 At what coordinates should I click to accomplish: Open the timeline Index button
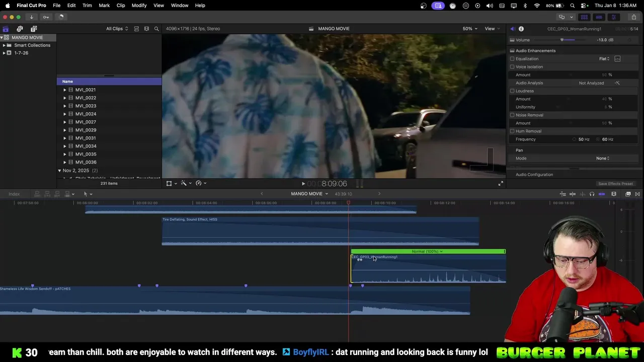coord(14,194)
